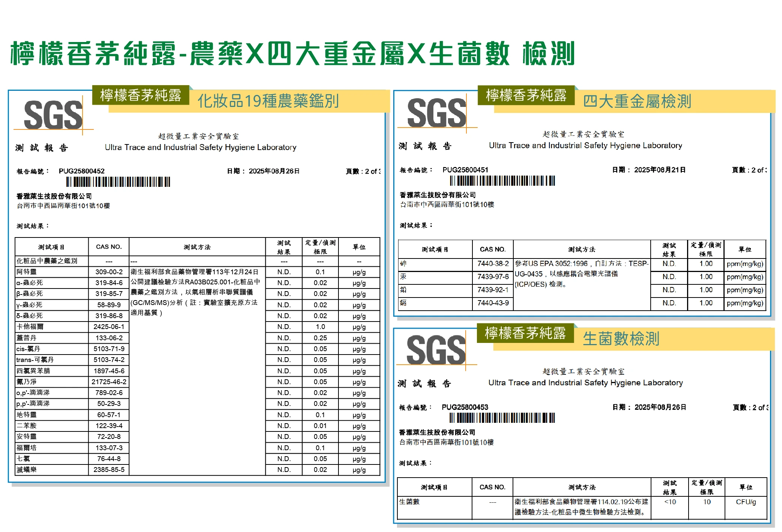
Task: Click the barcode under report PUG25800453
Action: (x=502, y=418)
